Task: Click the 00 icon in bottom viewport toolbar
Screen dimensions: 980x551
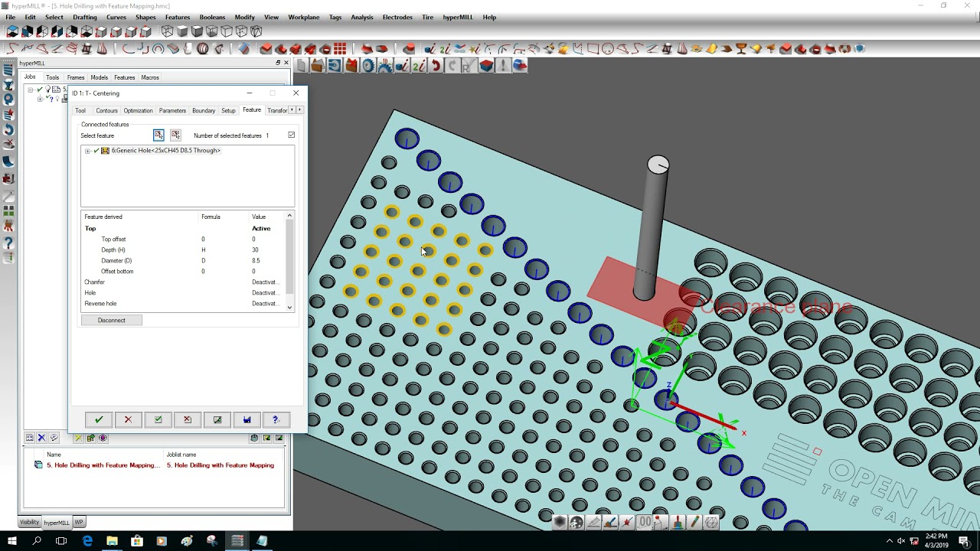Action: 645,522
